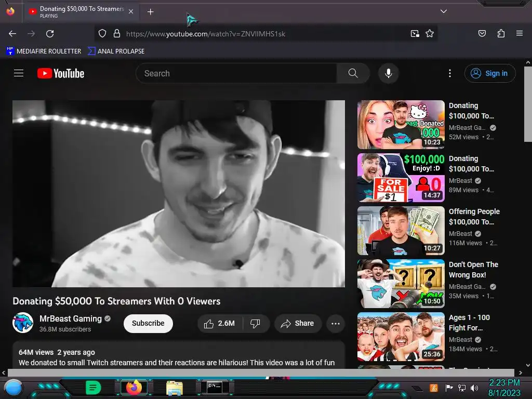Sign in to YouTube
The height and width of the screenshot is (399, 532).
click(490, 73)
